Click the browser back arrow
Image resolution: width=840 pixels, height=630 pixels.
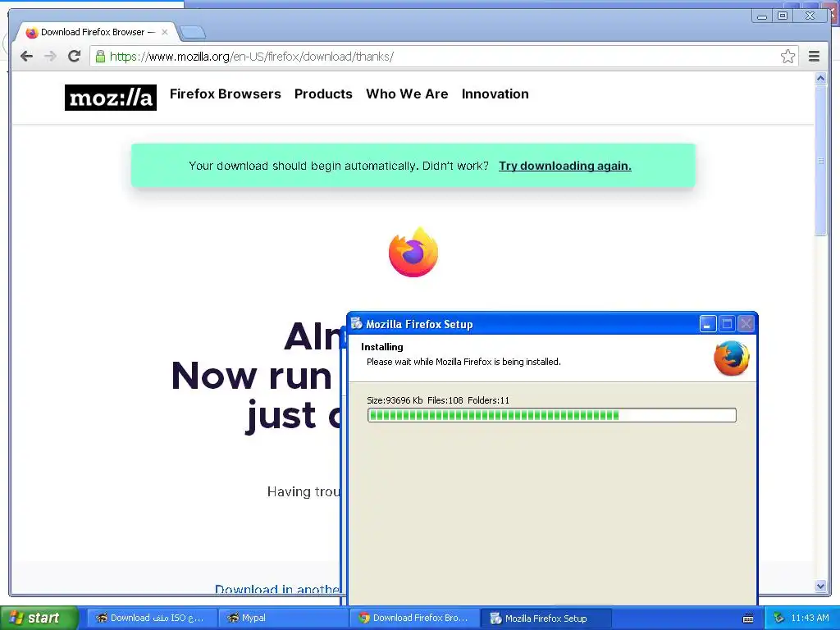click(27, 57)
